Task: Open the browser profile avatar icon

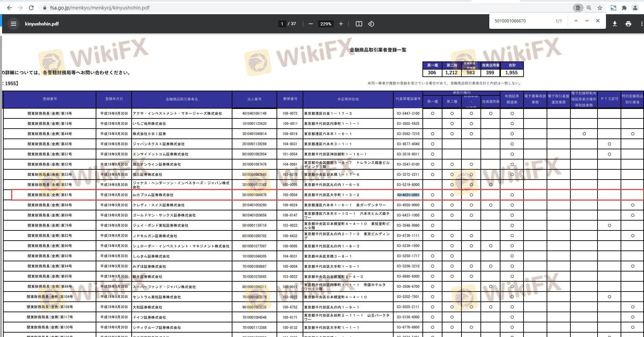Action: point(635,8)
